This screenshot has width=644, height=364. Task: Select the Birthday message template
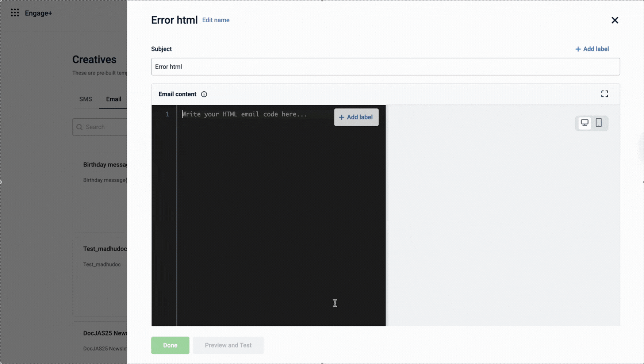(105, 165)
